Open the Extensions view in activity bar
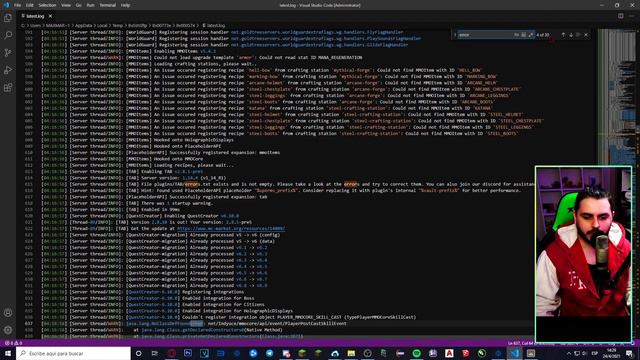This screenshot has width=640, height=360. [8, 88]
